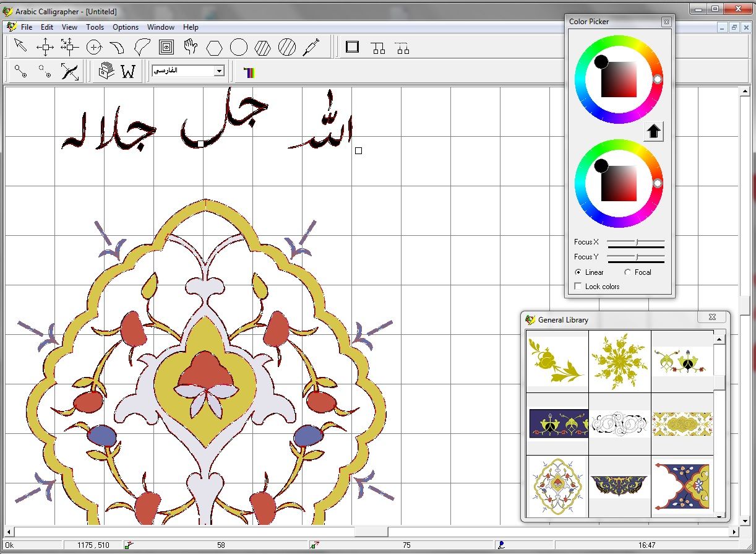Click the upper color wheel's inner square
The height and width of the screenshot is (554, 756).
[619, 79]
